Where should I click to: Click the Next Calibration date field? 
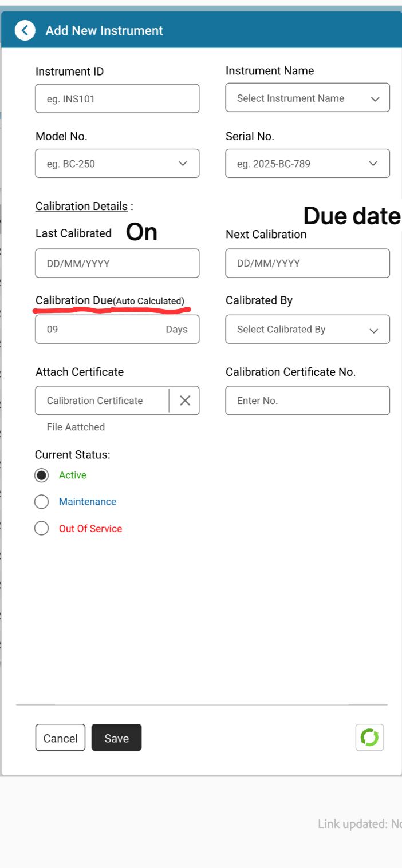pos(308,264)
